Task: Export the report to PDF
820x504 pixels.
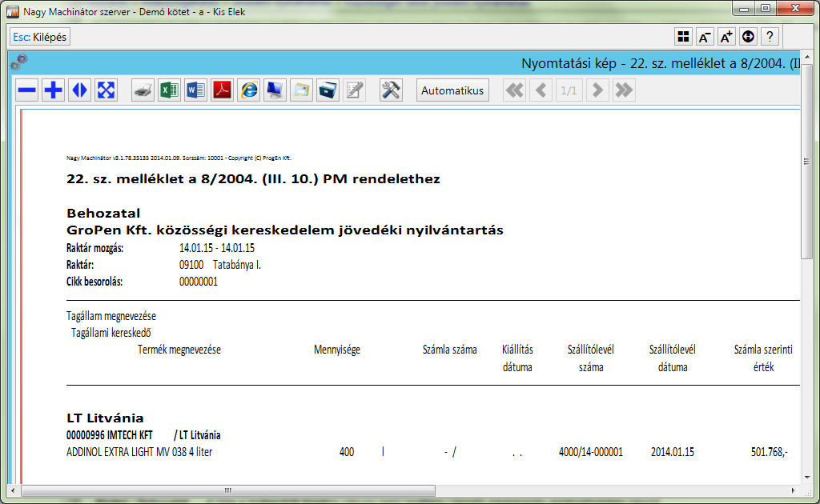Action: [222, 90]
